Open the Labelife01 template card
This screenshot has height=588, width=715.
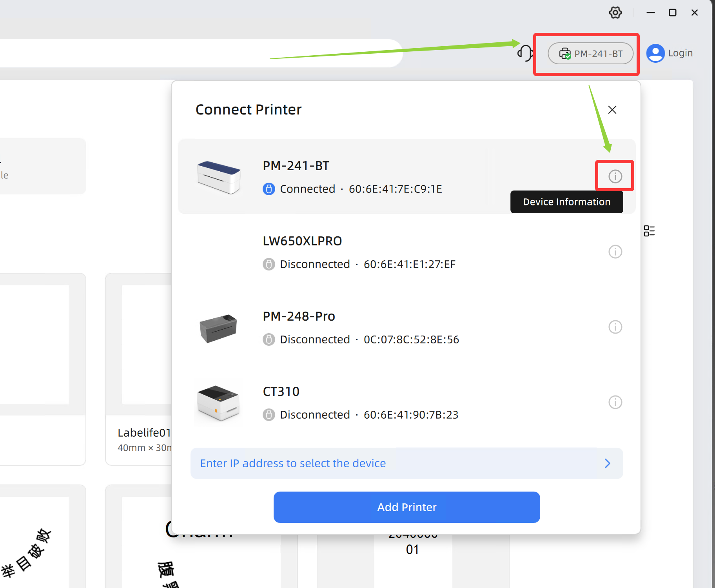[139, 369]
